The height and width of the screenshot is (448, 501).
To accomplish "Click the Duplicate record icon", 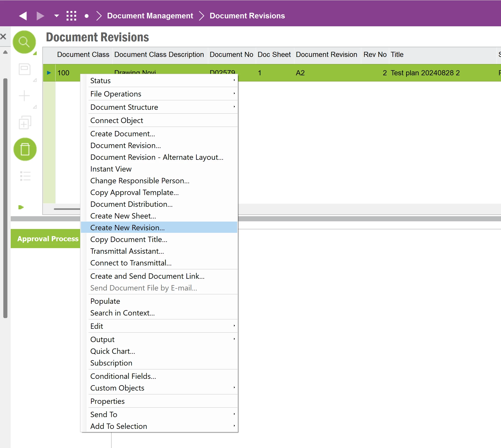I will 25,123.
